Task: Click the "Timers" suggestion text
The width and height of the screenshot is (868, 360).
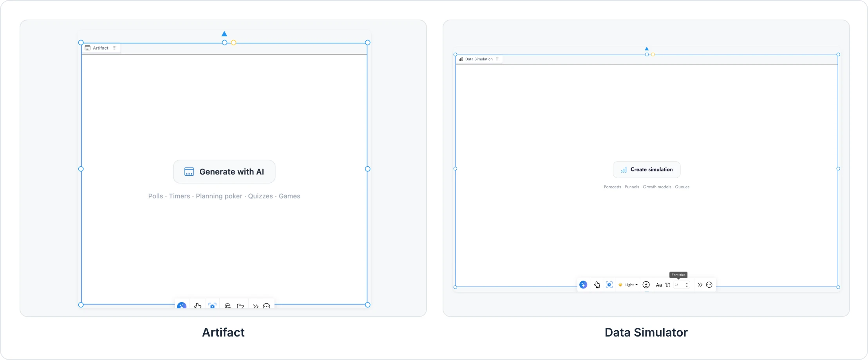Action: click(x=179, y=196)
